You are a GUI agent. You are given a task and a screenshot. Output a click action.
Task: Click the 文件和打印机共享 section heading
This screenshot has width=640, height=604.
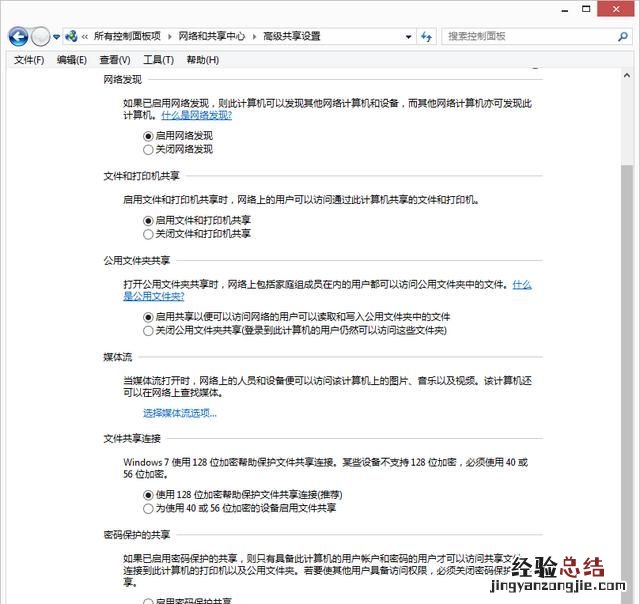[x=142, y=176]
